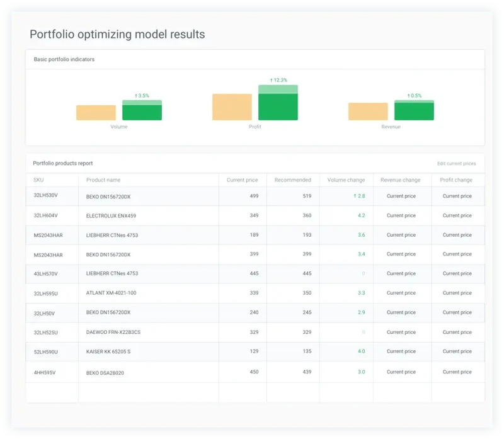Click current price 450
504x439 pixels.
pos(254,372)
